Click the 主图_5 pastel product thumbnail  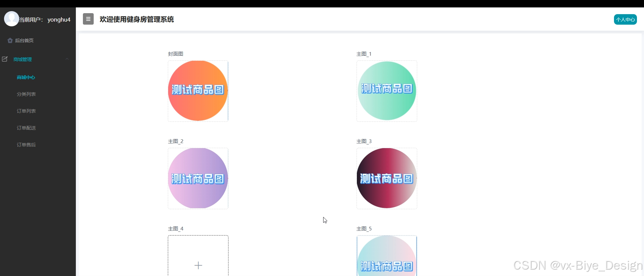[x=387, y=256]
